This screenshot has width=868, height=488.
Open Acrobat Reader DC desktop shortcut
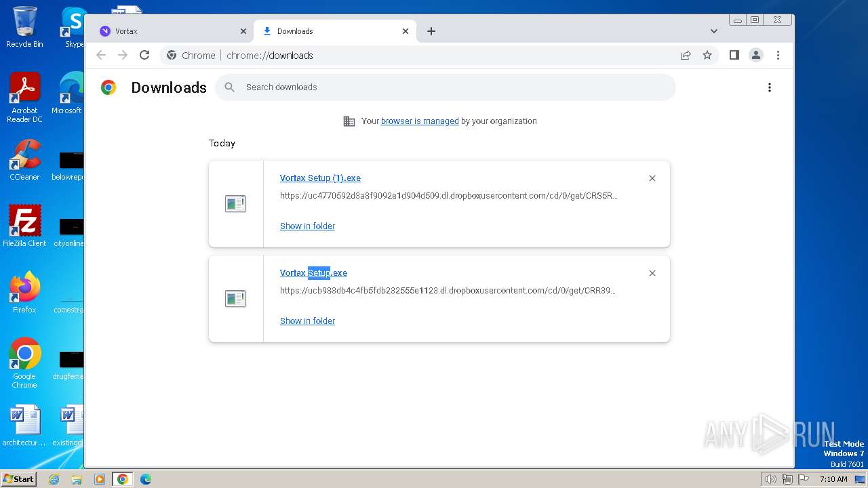click(24, 98)
